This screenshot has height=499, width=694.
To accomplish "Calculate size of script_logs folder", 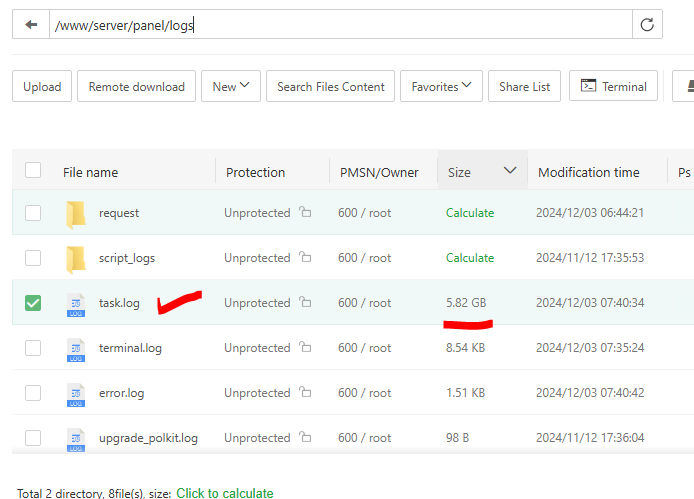I will [x=470, y=258].
